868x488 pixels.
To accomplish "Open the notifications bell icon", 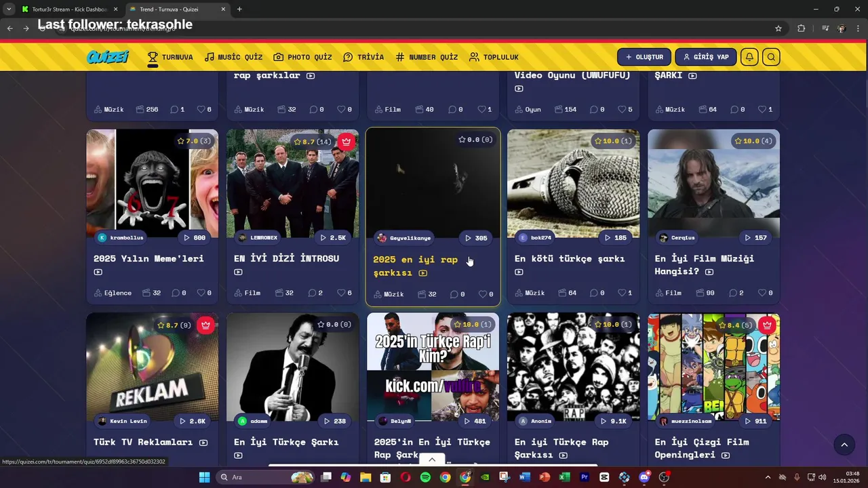I will pos(749,57).
